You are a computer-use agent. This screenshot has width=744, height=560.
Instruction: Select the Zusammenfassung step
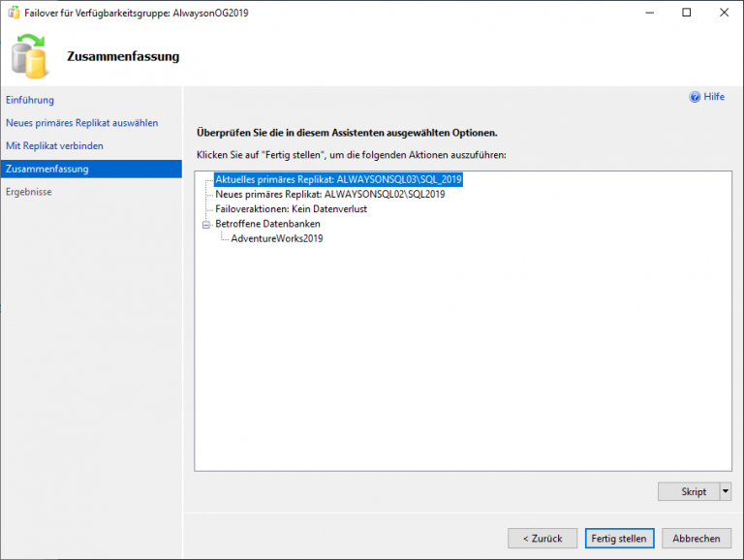[x=91, y=169]
